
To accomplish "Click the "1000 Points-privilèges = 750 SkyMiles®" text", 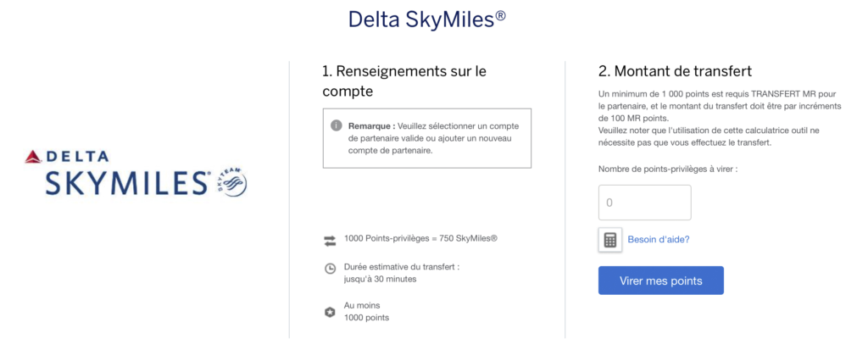I will 420,238.
